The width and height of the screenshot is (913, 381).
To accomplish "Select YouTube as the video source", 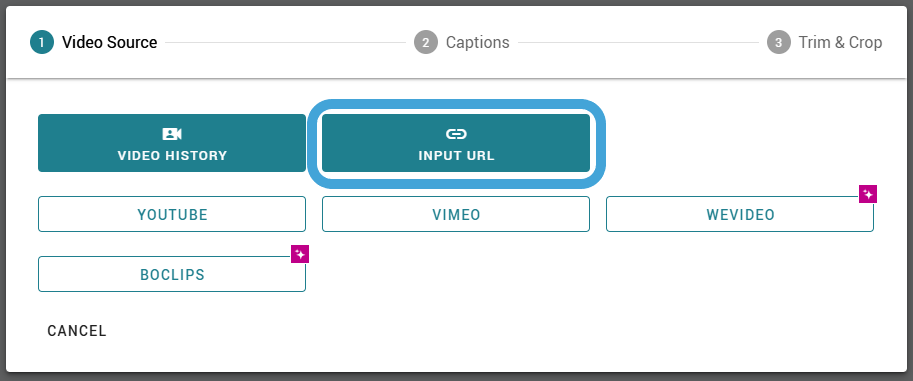I will 172,214.
